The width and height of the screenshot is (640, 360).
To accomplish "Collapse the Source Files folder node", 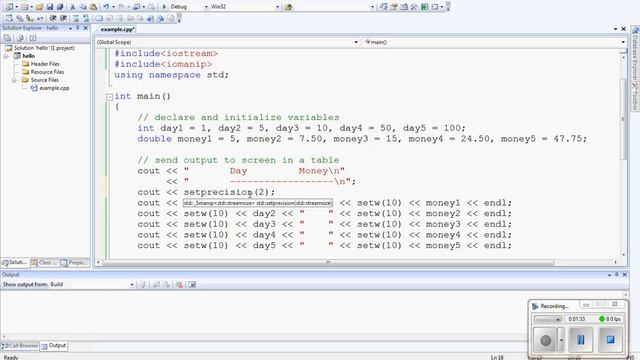I will [x=14, y=80].
